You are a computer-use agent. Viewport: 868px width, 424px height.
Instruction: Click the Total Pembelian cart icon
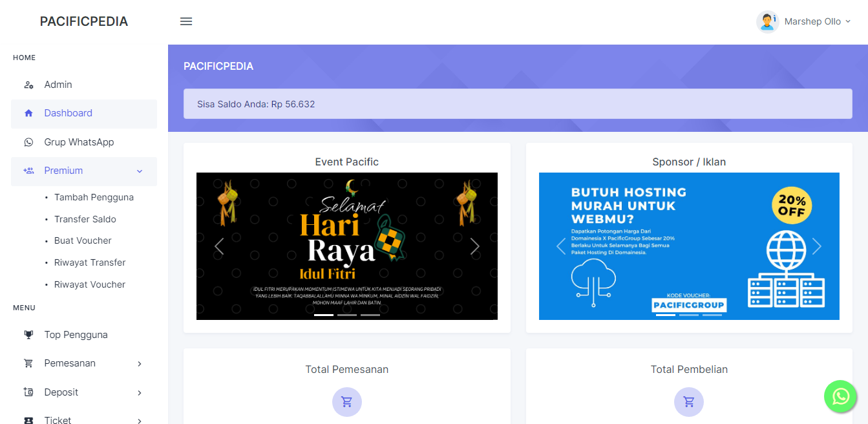point(689,402)
